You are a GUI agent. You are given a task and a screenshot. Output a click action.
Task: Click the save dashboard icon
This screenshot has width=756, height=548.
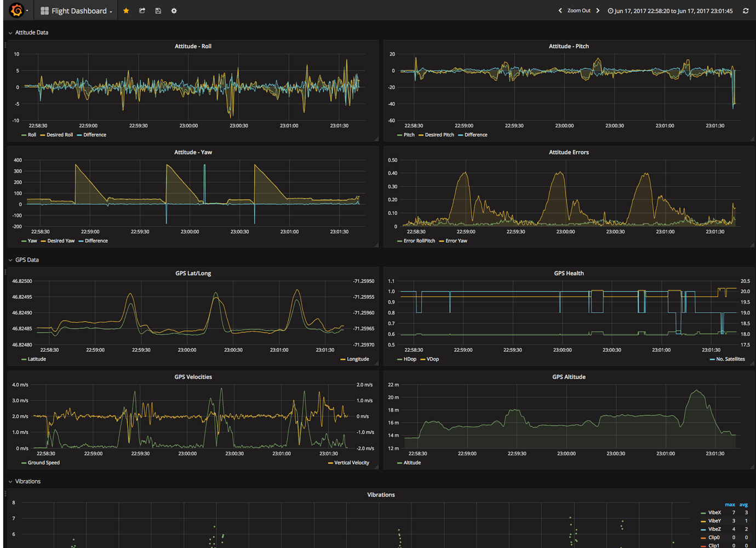pos(158,10)
